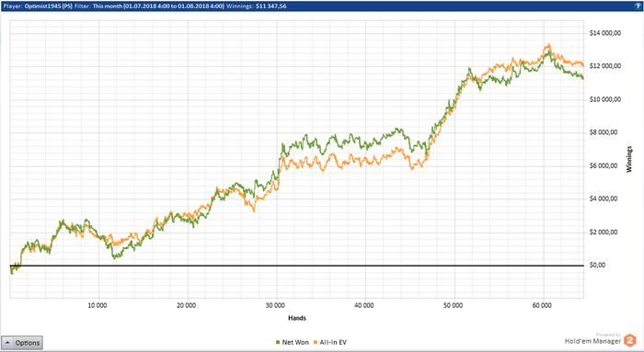This screenshot has width=644, height=352.
Task: Click the Net Won legend label
Action: coord(295,342)
